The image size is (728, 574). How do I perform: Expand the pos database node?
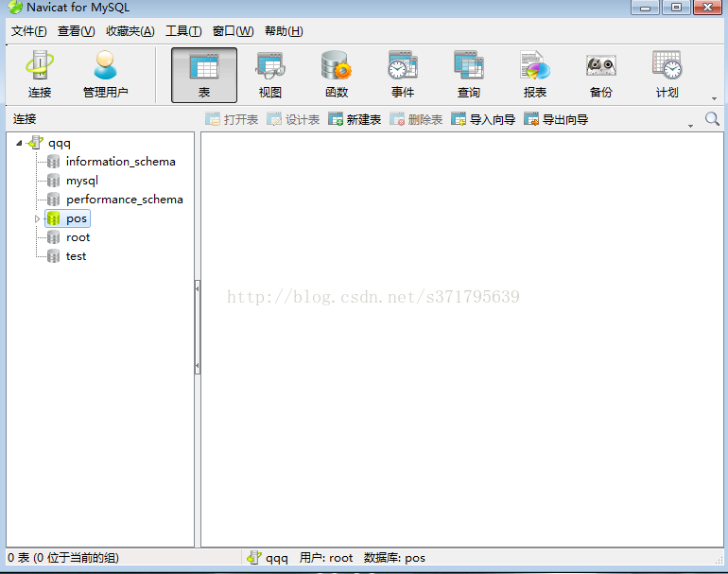tap(37, 218)
